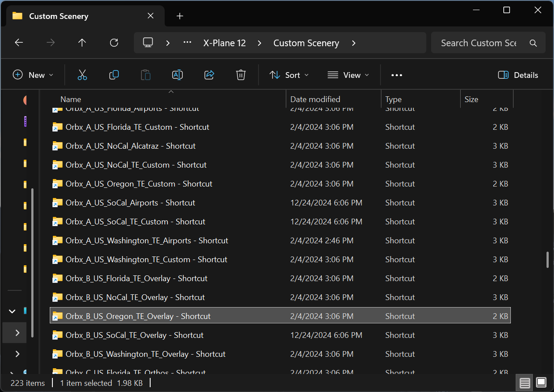The width and height of the screenshot is (554, 392).
Task: Click the Copy icon in toolbar
Action: tap(114, 75)
